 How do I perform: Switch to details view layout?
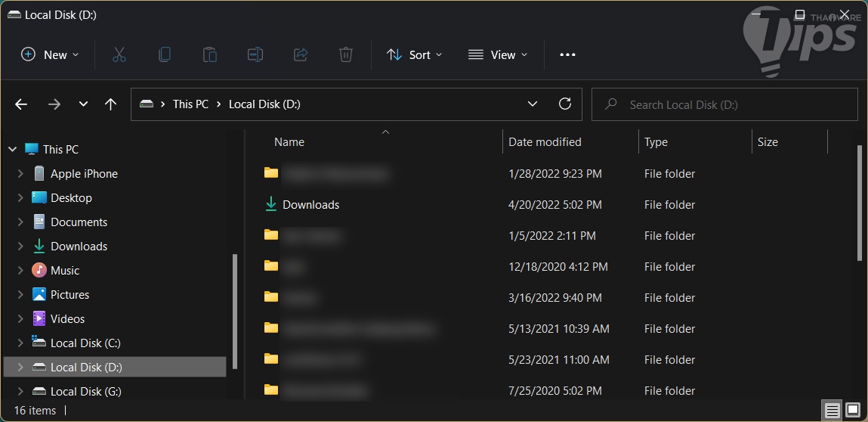tap(832, 411)
